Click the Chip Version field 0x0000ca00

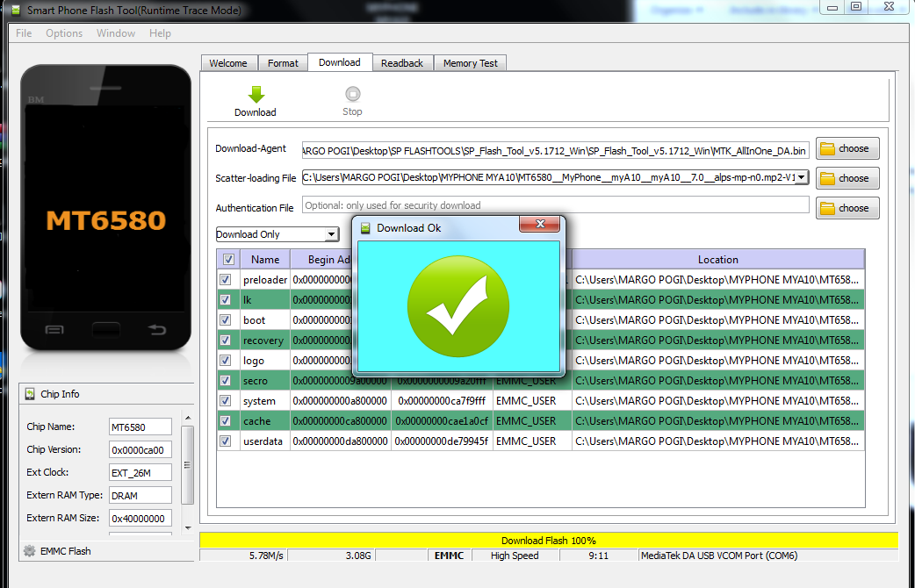pos(140,449)
